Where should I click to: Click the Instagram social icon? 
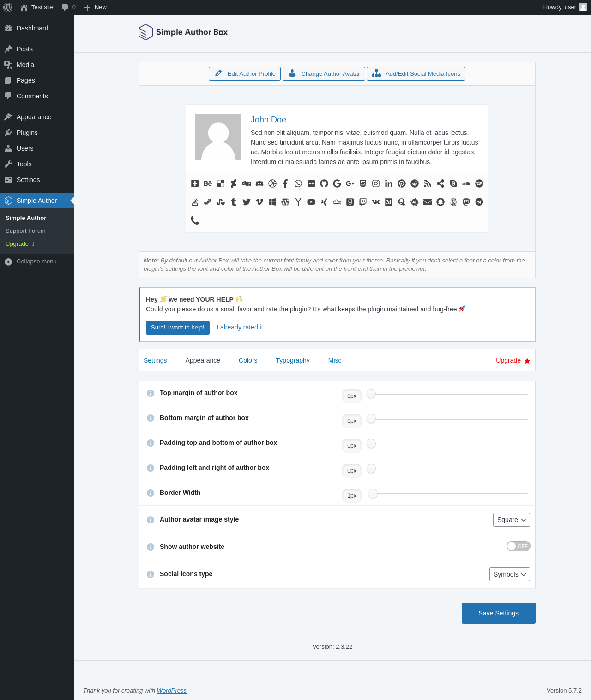pyautogui.click(x=376, y=183)
